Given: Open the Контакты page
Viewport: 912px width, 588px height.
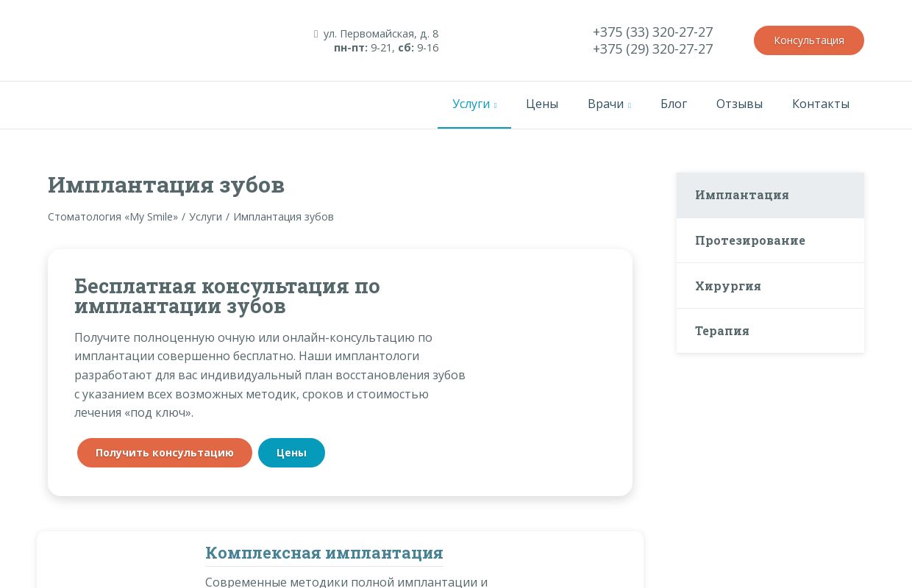Looking at the screenshot, I should point(821,104).
